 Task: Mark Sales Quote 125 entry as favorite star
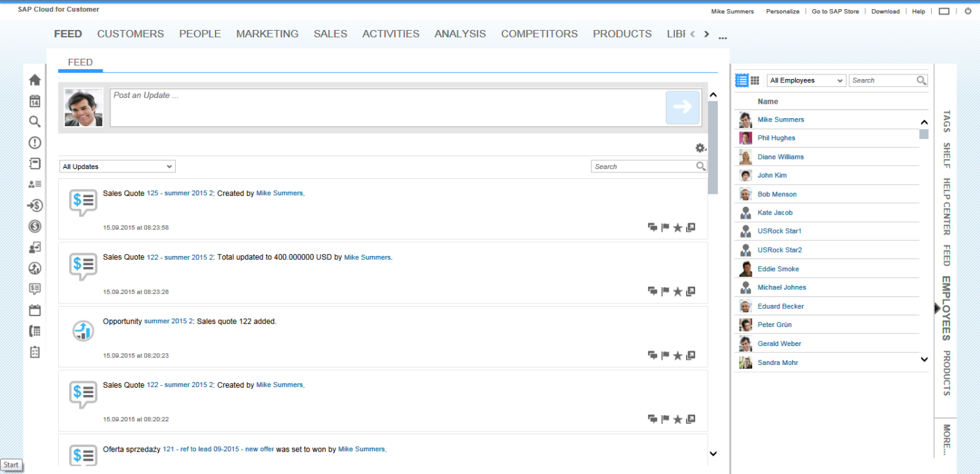click(x=678, y=227)
